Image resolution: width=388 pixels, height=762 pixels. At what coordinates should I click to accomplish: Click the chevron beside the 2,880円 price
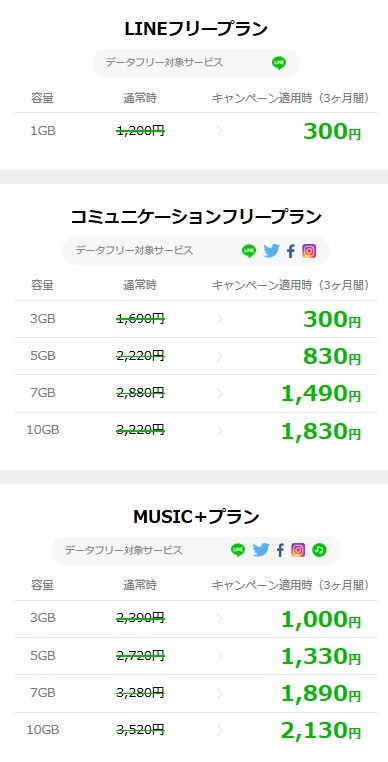point(220,393)
